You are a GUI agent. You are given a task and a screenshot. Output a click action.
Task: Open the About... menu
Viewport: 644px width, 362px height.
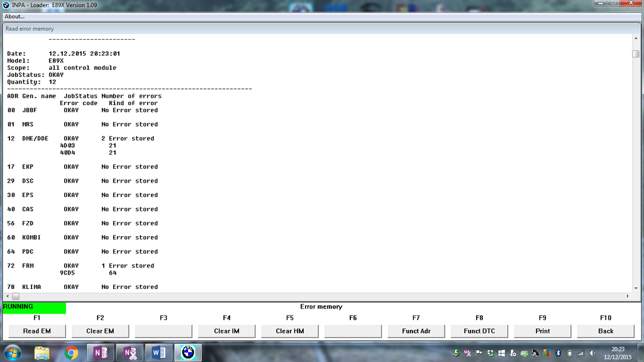(x=14, y=16)
